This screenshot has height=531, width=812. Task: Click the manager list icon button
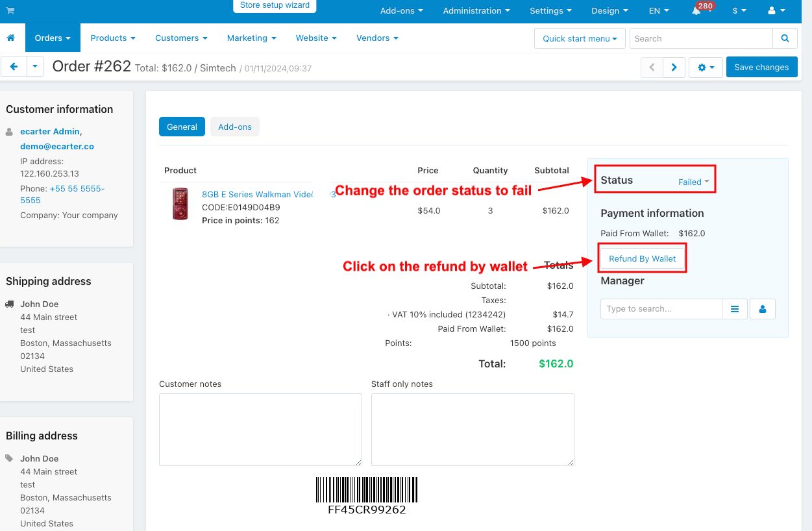click(735, 309)
